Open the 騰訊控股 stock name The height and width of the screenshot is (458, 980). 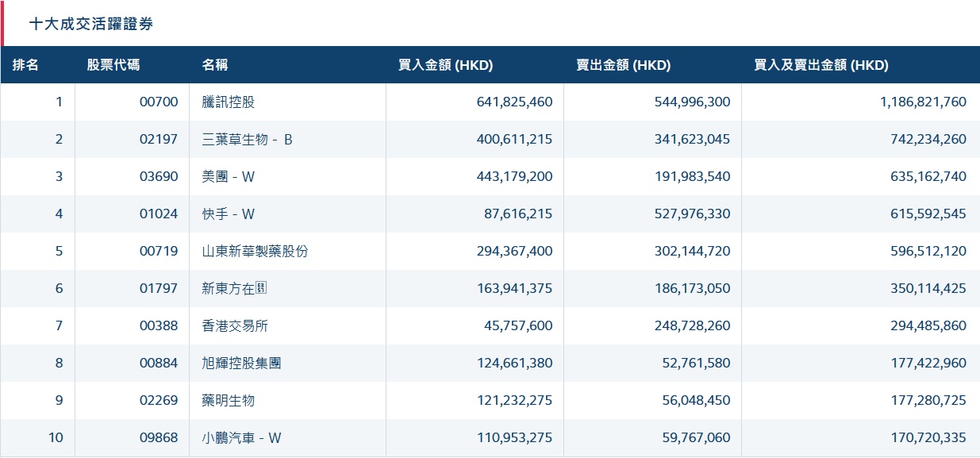229,102
